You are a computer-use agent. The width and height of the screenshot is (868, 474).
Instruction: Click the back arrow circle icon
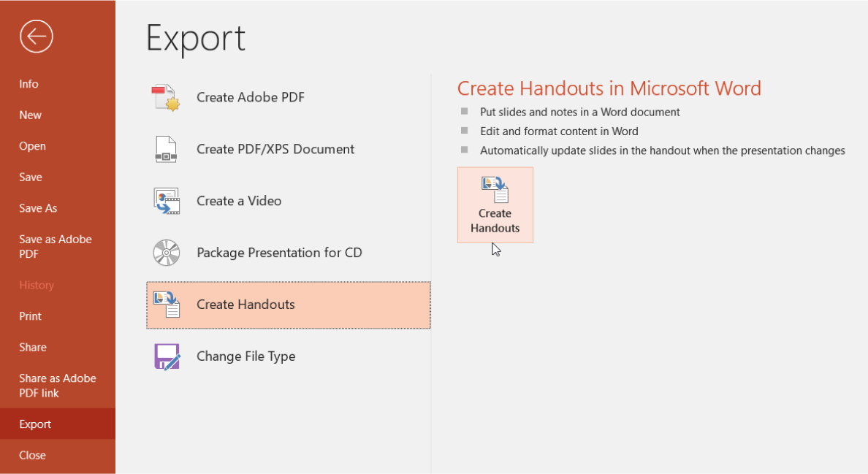[x=36, y=37]
